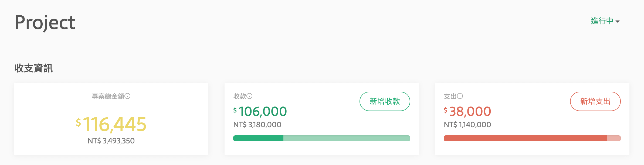The height and width of the screenshot is (165, 644).
Task: Click the 新增支出 button
Action: (x=595, y=101)
